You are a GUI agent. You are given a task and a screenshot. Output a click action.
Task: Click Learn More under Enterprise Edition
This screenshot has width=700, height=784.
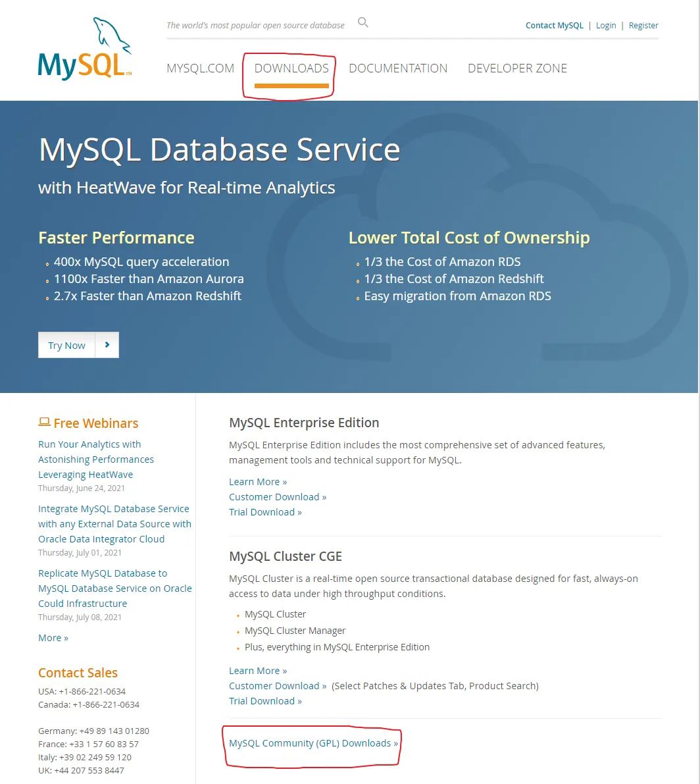tap(258, 481)
